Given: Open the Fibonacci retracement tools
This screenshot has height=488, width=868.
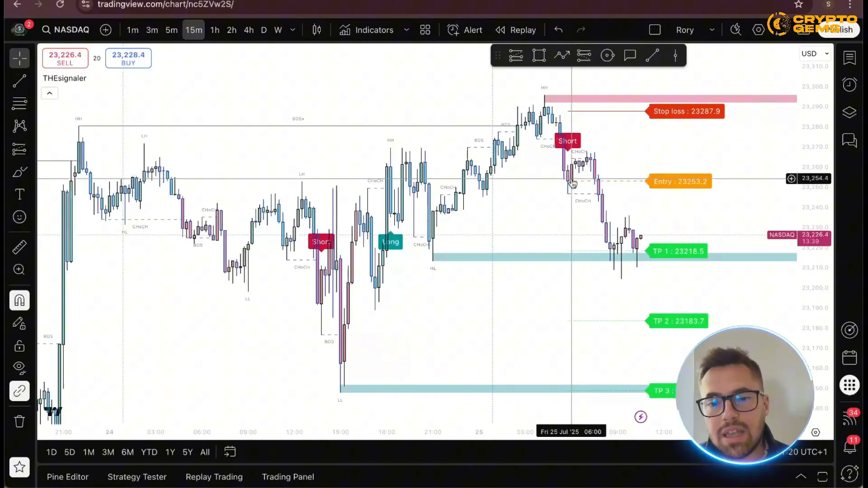Looking at the screenshot, I should pyautogui.click(x=19, y=104).
